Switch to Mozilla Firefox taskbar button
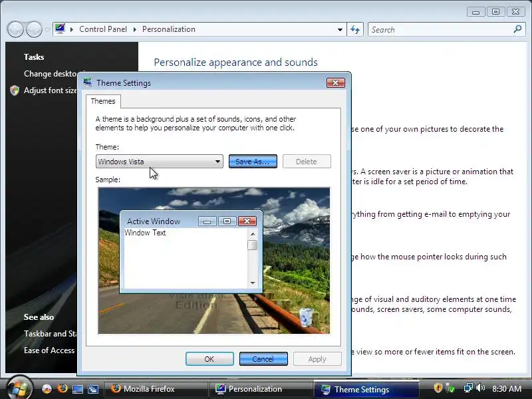This screenshot has width=532, height=399. (156, 389)
